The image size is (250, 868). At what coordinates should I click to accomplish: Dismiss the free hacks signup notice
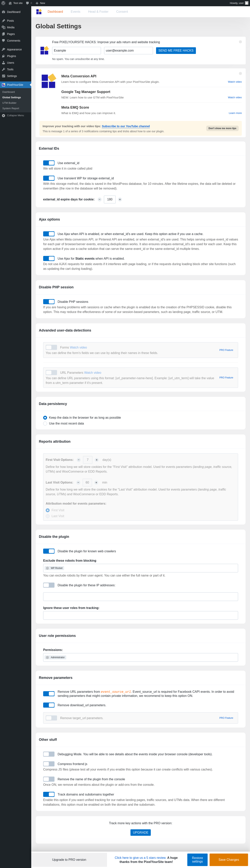tap(240, 42)
